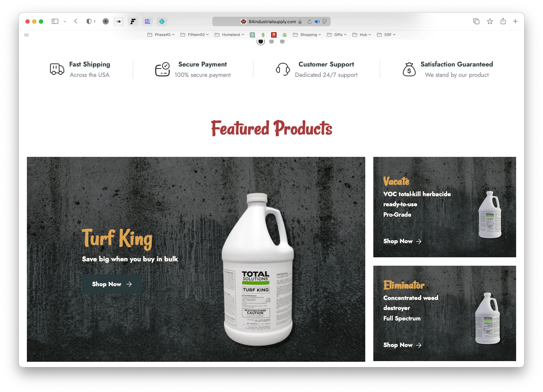The height and width of the screenshot is (392, 543).
Task: Show the Safari sidebar
Action: pyautogui.click(x=55, y=21)
